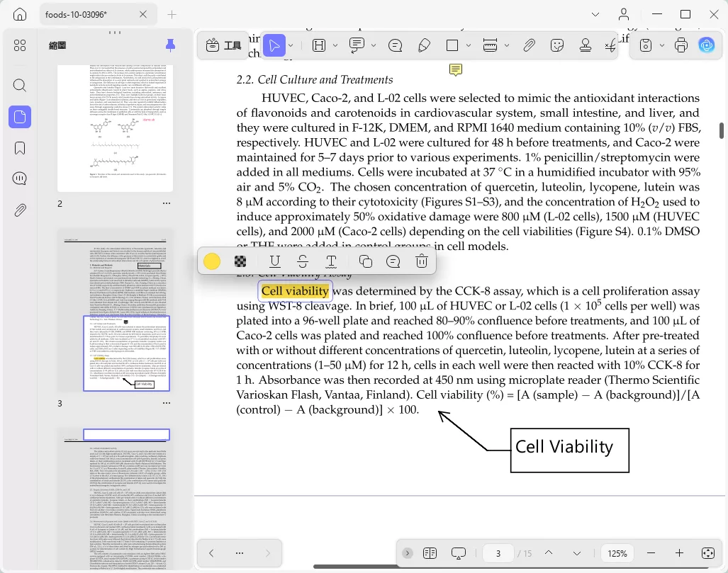This screenshot has width=728, height=573.
Task: Select the stamp tool
Action: pyautogui.click(x=586, y=45)
